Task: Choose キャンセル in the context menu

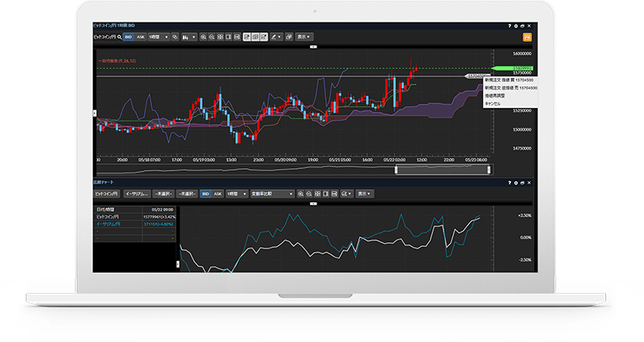Action: (493, 104)
